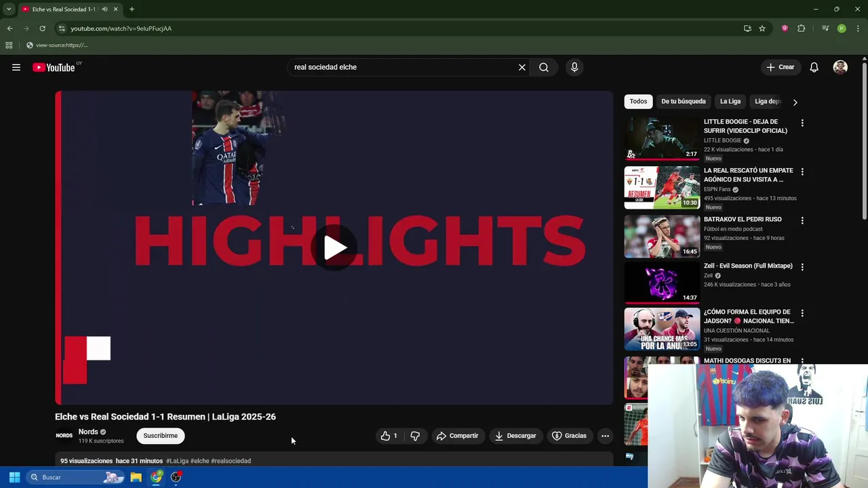Expand the tab search dropdown arrow
Screen dimensions: 868x488
coord(9,9)
